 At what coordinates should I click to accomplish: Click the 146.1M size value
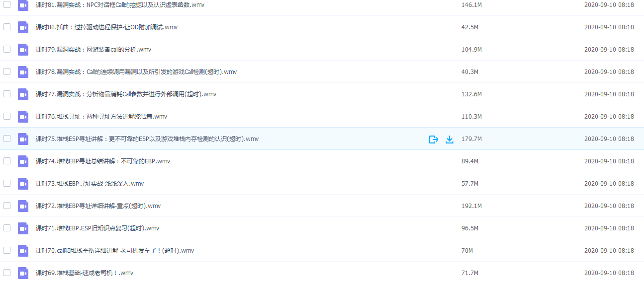[x=471, y=5]
